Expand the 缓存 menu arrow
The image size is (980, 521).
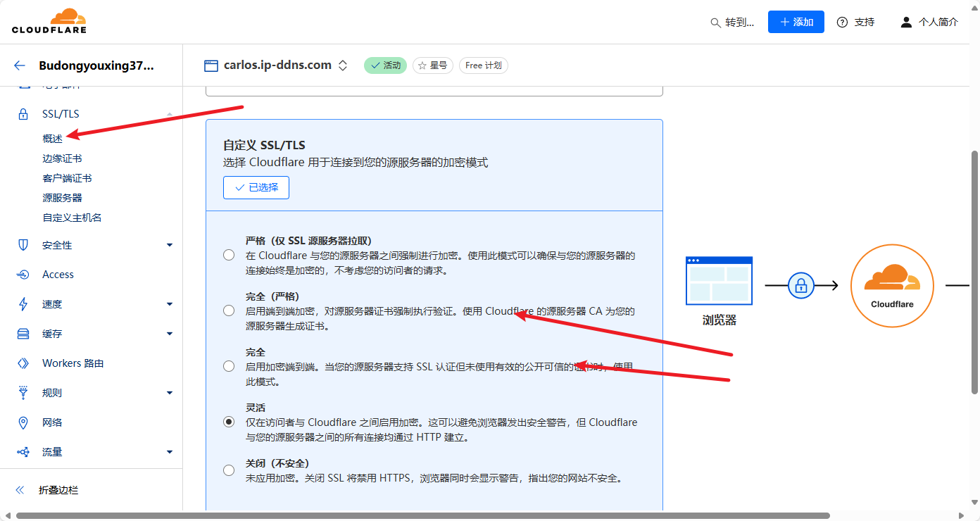tap(170, 334)
